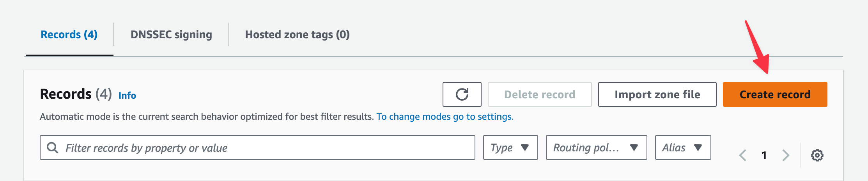Click the magnifier icon in filter box

click(52, 147)
